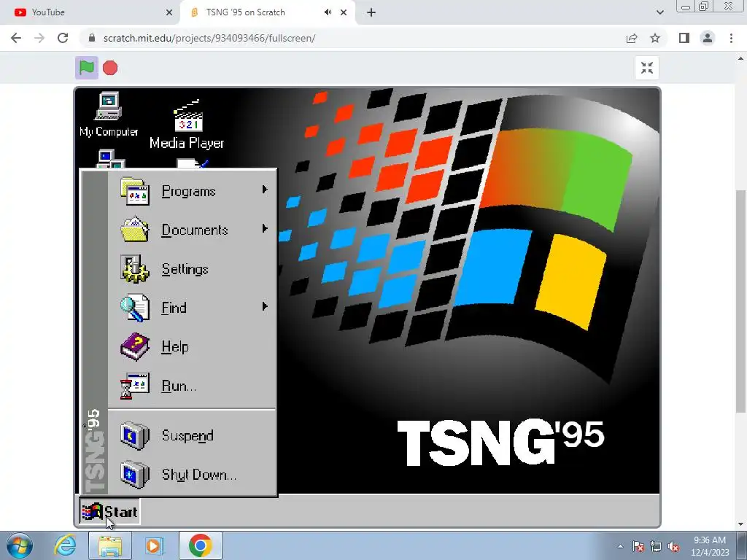Screen dimensions: 747x560
Task: Open Windows Media Player from the taskbar
Action: pyautogui.click(x=155, y=545)
